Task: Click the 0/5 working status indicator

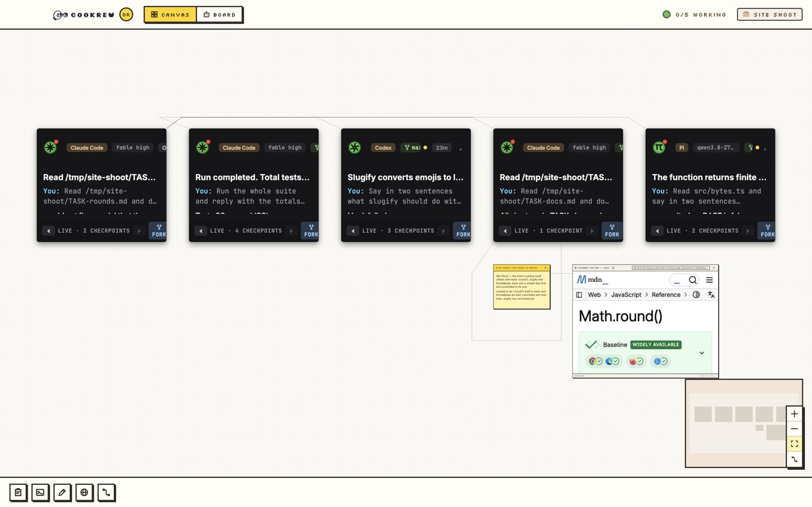Action: (x=694, y=15)
